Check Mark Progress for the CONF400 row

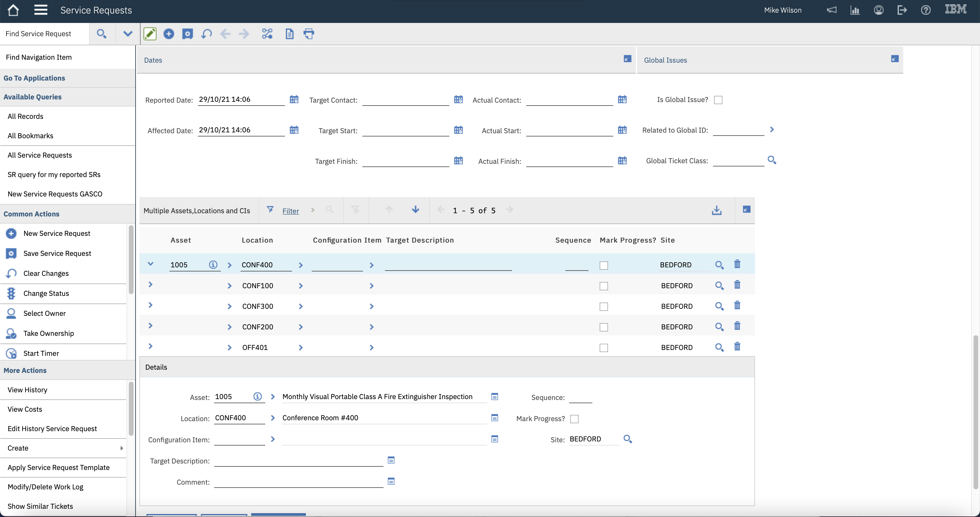603,265
